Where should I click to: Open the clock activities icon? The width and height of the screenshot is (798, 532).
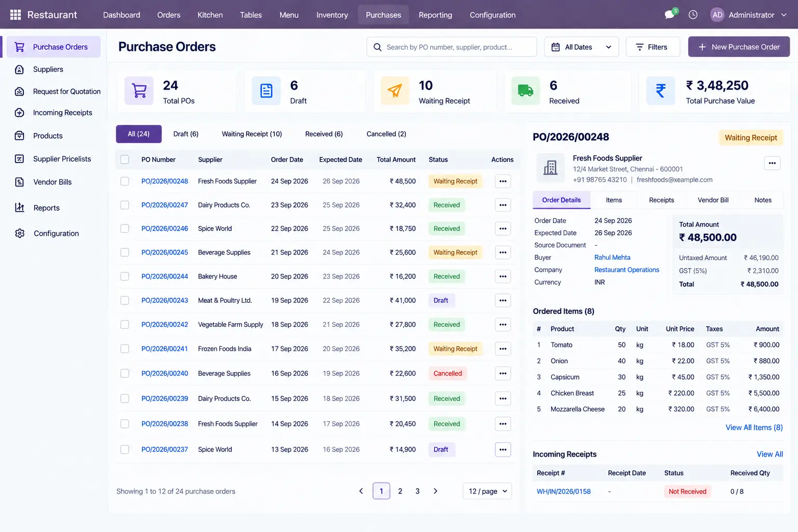coord(693,15)
